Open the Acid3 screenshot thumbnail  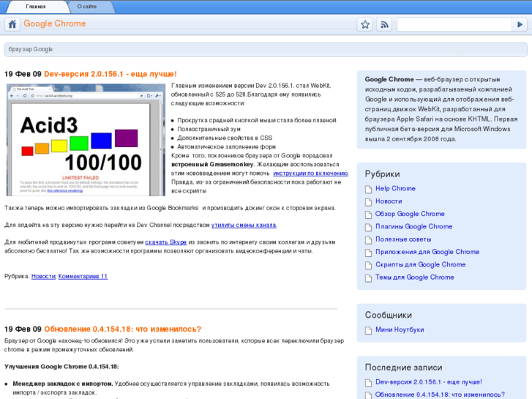tap(86, 140)
